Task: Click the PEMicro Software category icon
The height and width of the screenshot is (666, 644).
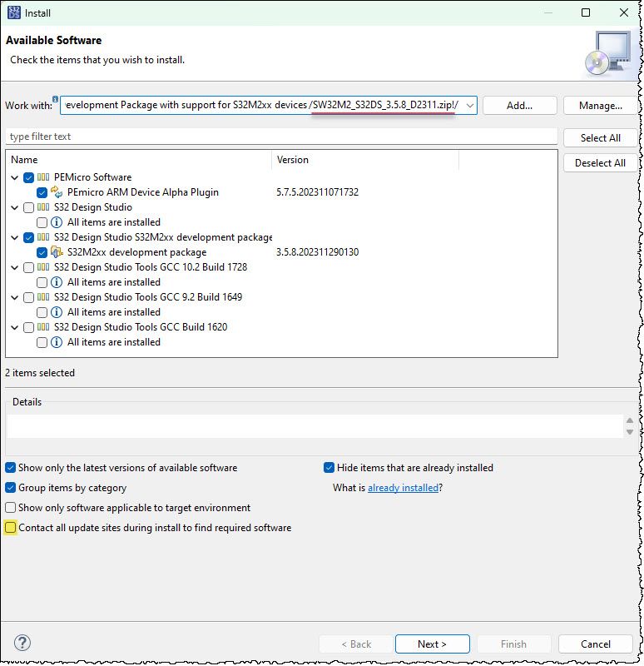Action: click(x=43, y=177)
